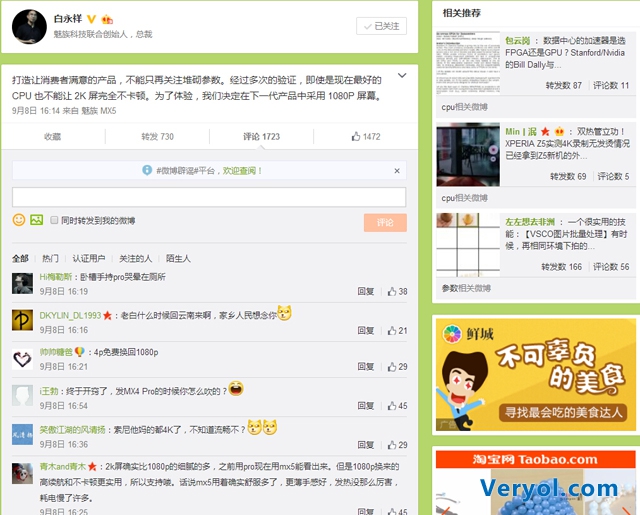
Task: Open 青木and青木 user profile
Action: tap(63, 466)
